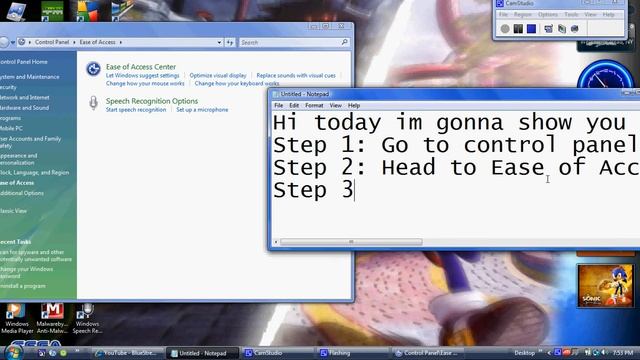
Task: Open Control Panel Home in sidebar
Action: (x=24, y=62)
